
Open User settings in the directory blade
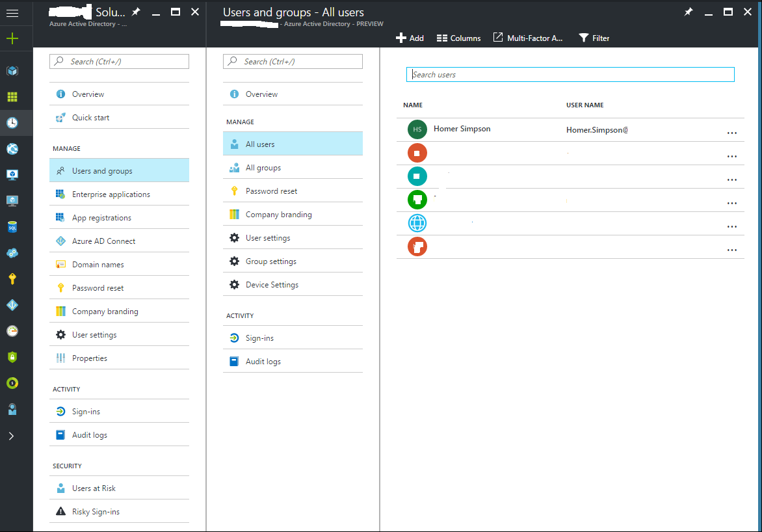tap(119, 334)
